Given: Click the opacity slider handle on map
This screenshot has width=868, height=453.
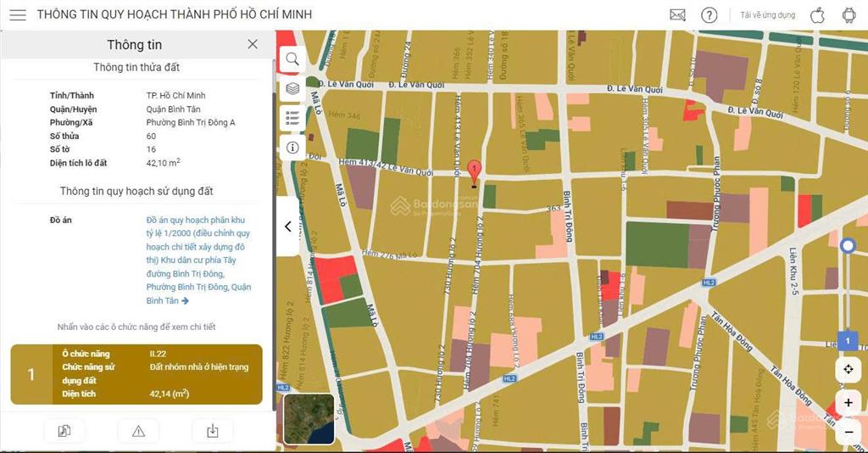Looking at the screenshot, I should 848,245.
